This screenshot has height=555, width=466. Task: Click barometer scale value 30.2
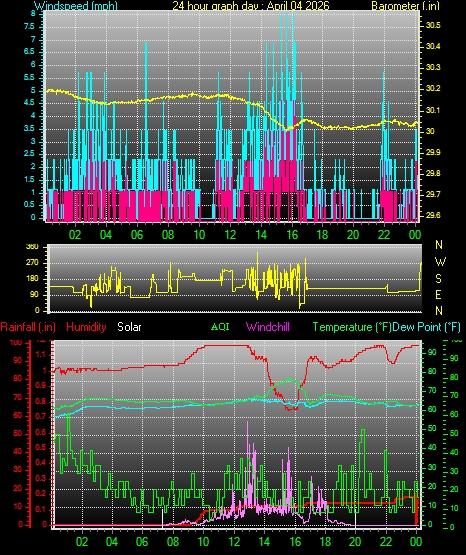click(433, 88)
